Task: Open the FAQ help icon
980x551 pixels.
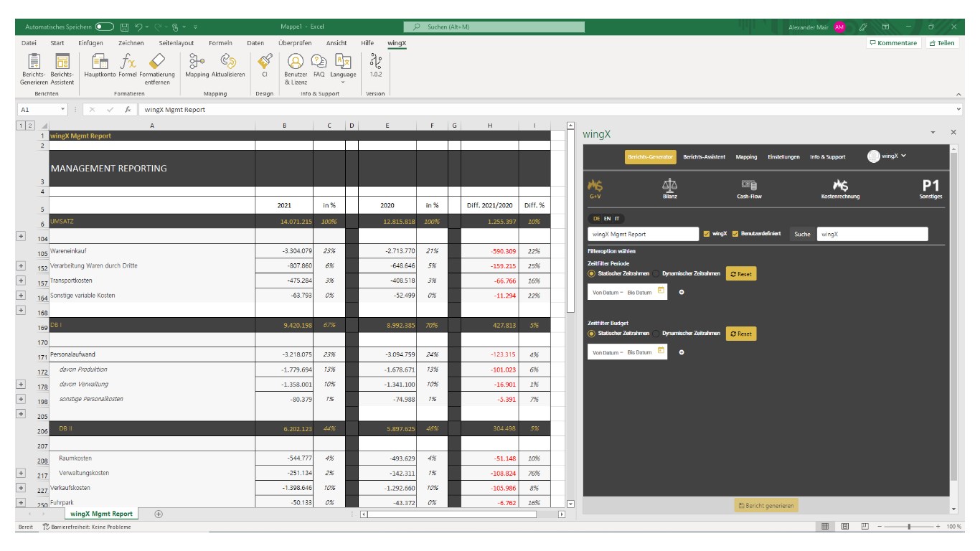Action: [319, 62]
